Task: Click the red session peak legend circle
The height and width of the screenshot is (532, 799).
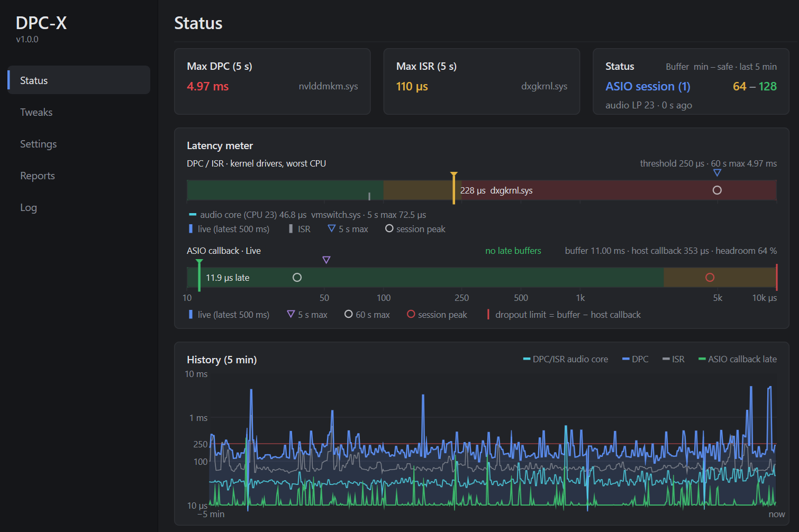Action: tap(411, 314)
